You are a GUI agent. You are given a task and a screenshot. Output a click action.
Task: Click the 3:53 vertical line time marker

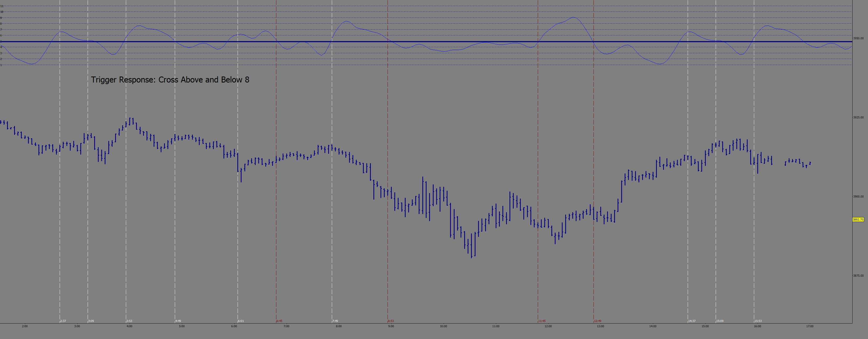tap(129, 321)
